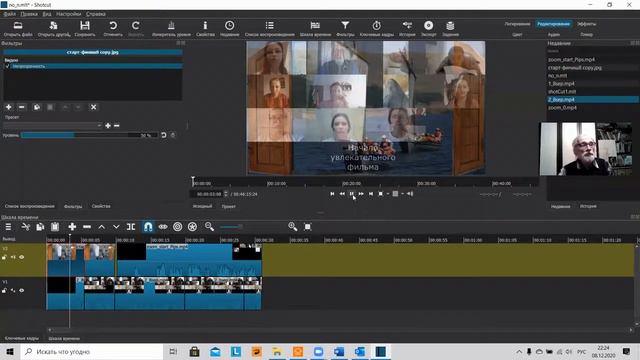Open a file via the open folder icon
Viewport: 640px width, 360px height.
tap(18, 26)
